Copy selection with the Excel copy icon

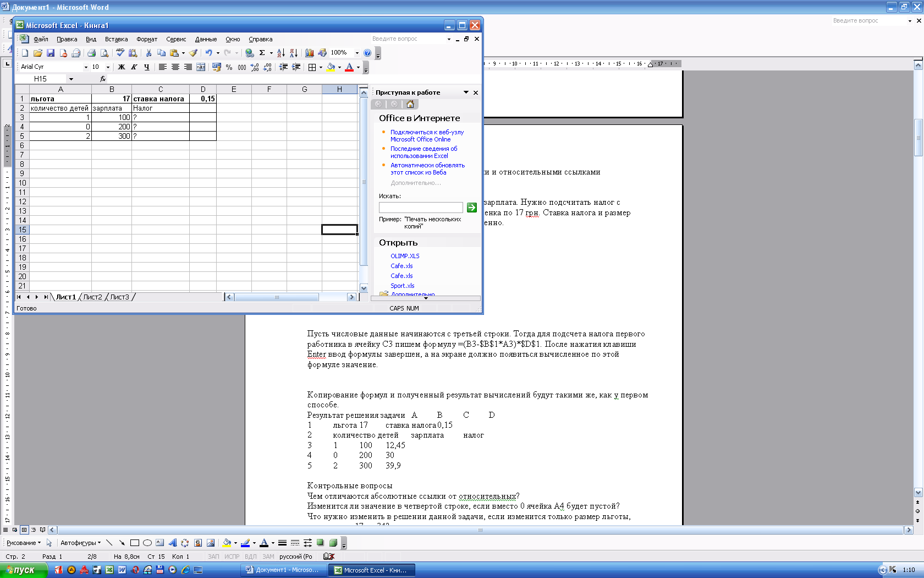161,53
